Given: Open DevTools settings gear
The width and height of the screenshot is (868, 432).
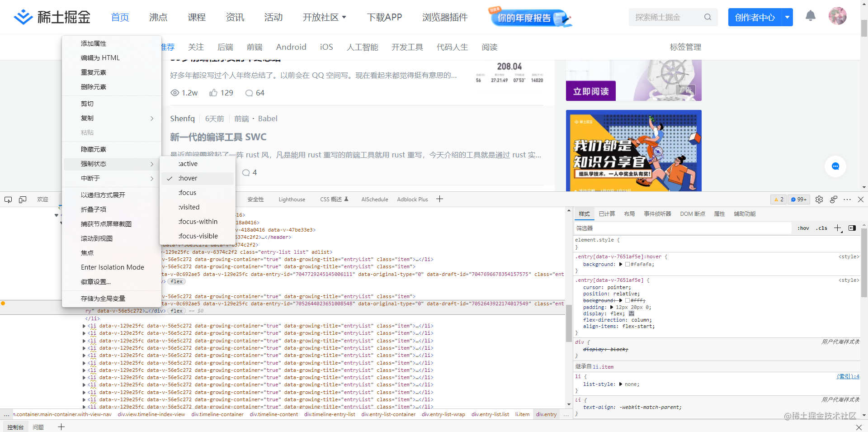Looking at the screenshot, I should click(x=819, y=199).
